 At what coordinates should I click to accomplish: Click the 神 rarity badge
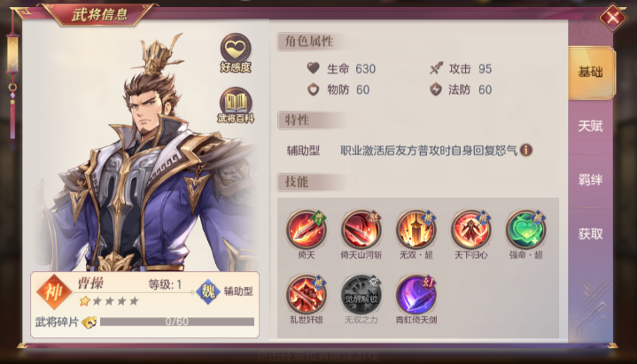(54, 291)
